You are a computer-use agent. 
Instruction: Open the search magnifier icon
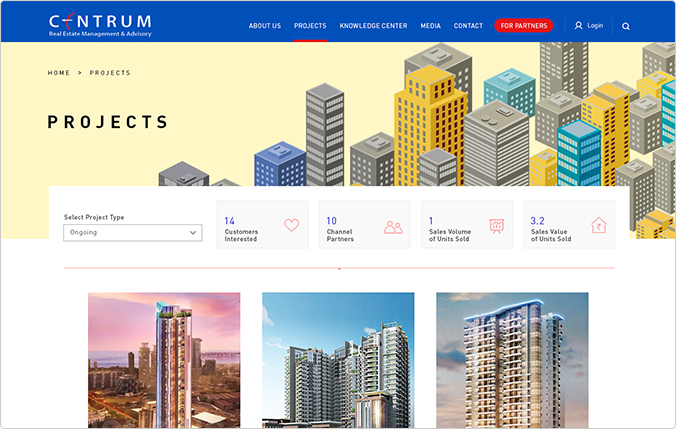(x=626, y=26)
